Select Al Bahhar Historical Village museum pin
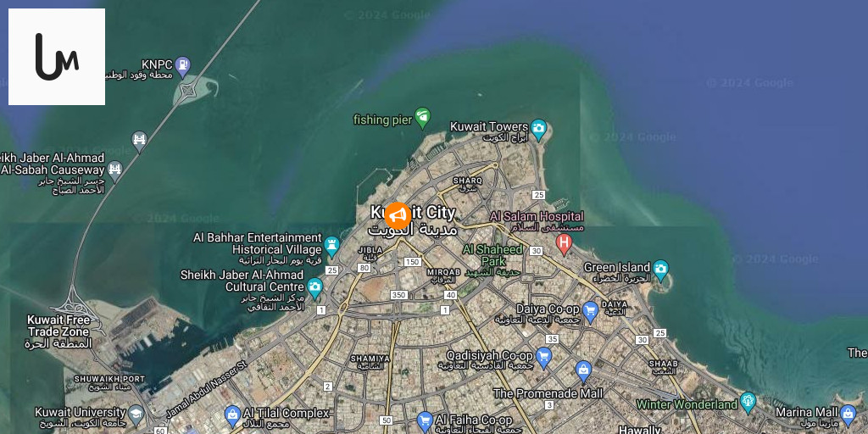The height and width of the screenshot is (434, 868). [x=331, y=247]
